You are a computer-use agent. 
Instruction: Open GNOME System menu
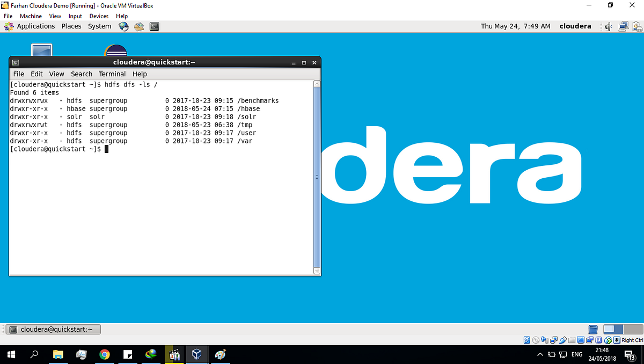click(100, 26)
